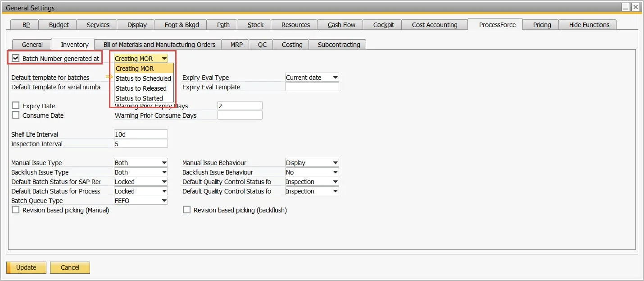The image size is (644, 281).
Task: Open the Expiry Eval Type dropdown
Action: point(335,78)
